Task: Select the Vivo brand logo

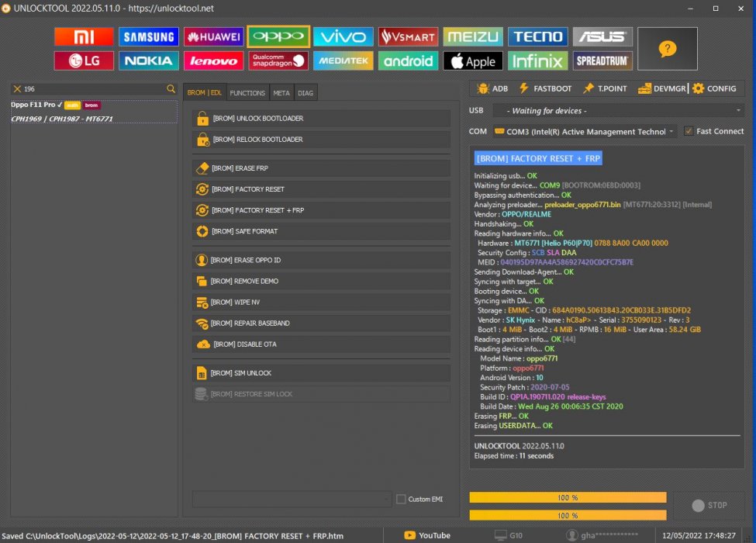Action: coord(343,36)
